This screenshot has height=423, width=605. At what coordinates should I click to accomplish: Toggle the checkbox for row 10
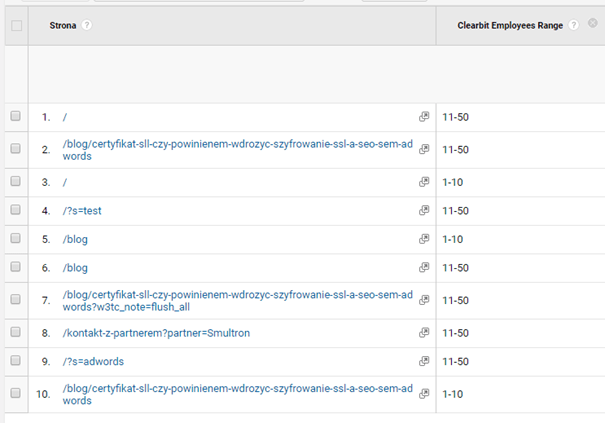click(15, 393)
